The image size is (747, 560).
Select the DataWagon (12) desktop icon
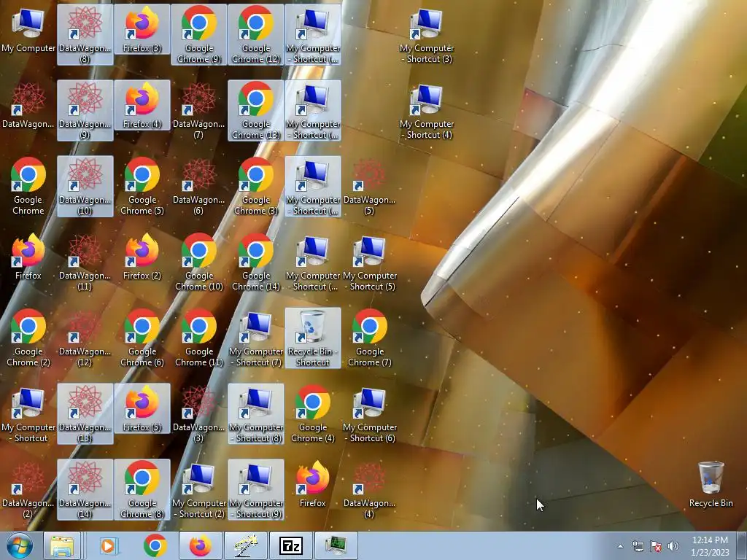point(85,338)
